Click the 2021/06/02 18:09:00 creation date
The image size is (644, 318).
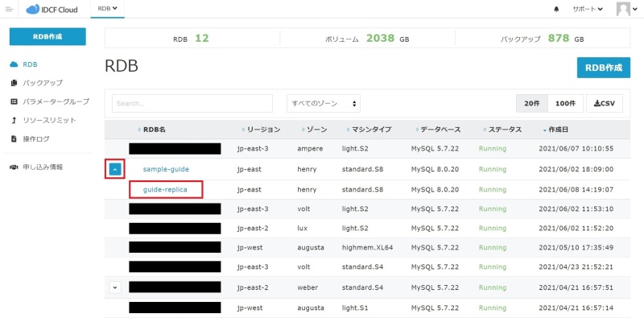576,169
